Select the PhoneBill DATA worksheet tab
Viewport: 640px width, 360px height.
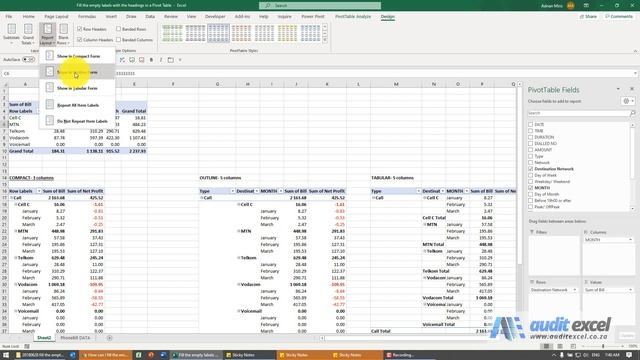75,338
